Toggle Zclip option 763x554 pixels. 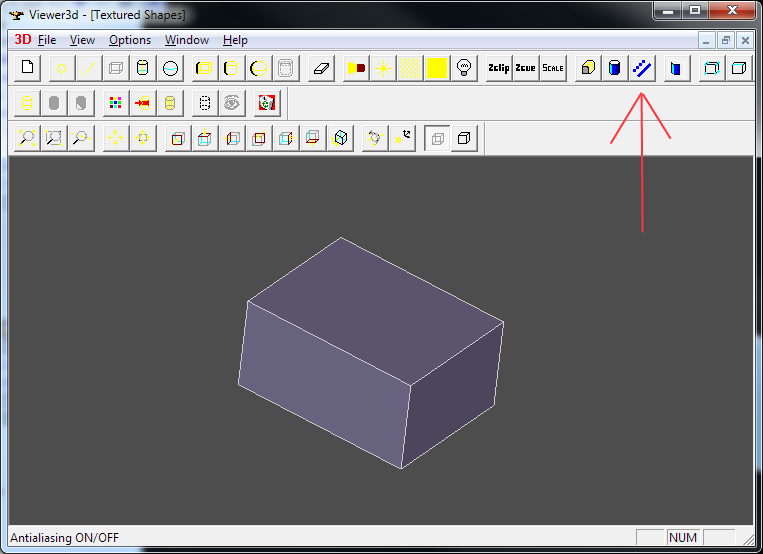coord(498,68)
